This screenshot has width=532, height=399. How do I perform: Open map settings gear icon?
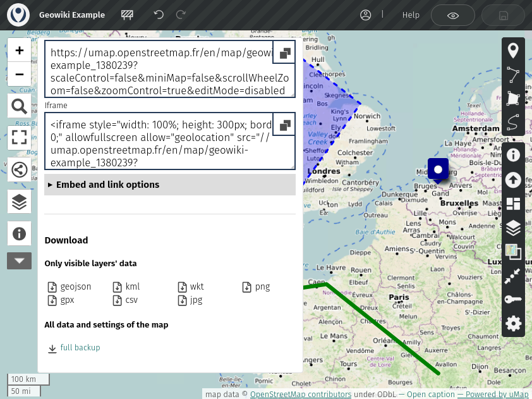(513, 324)
